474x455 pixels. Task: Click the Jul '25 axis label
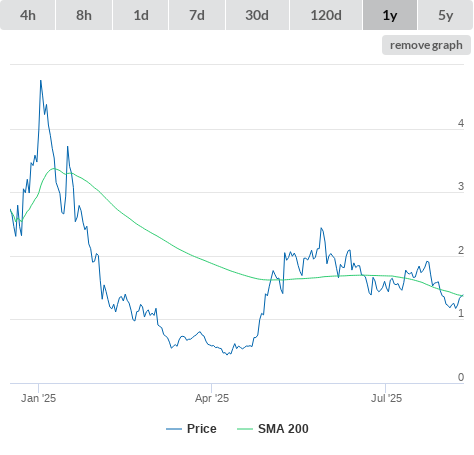pos(386,398)
